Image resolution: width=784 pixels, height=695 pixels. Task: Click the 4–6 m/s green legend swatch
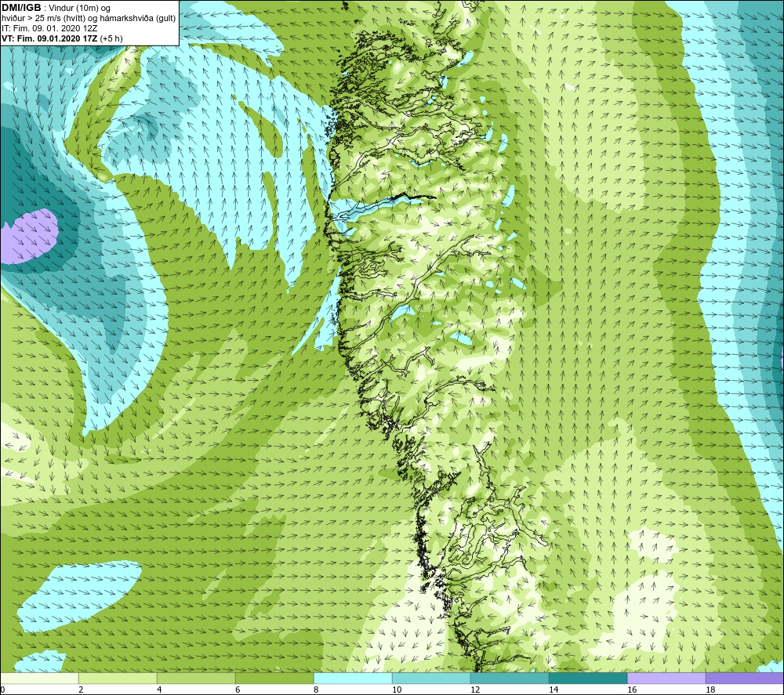pos(196,678)
